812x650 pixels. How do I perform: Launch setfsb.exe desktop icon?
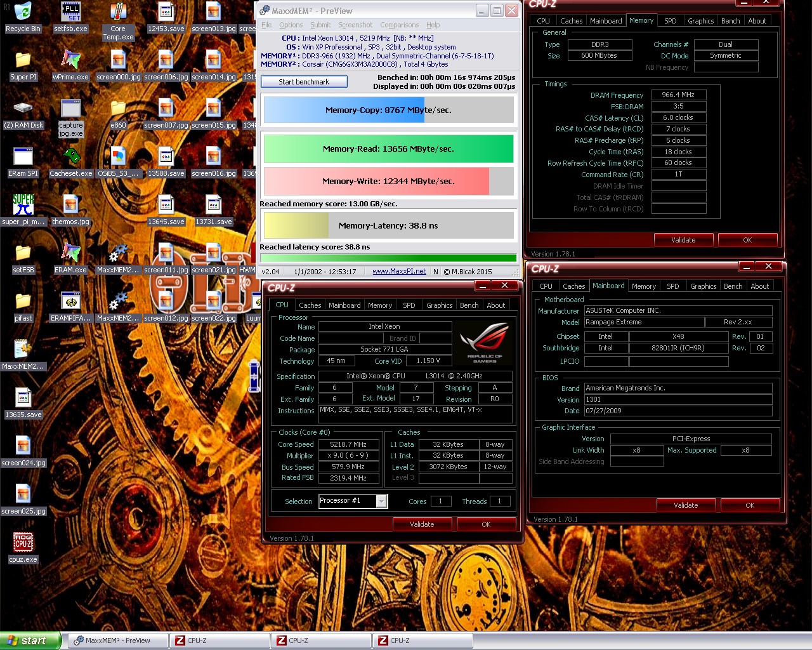pos(70,17)
